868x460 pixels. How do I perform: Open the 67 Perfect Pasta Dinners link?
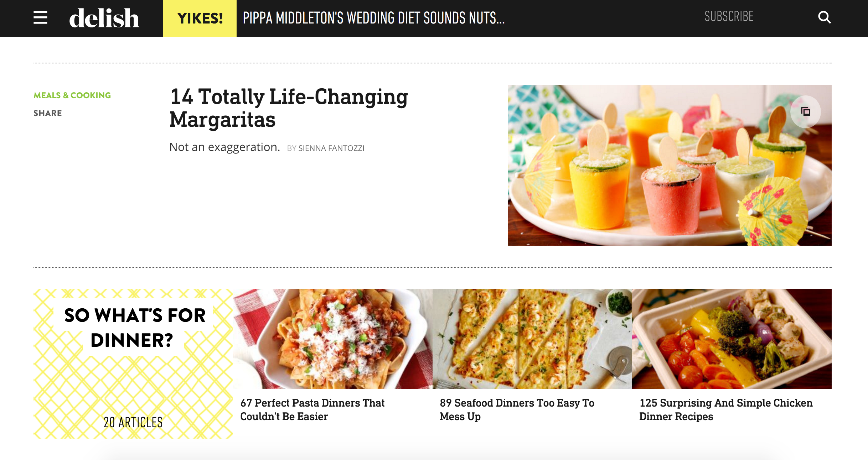coord(312,409)
